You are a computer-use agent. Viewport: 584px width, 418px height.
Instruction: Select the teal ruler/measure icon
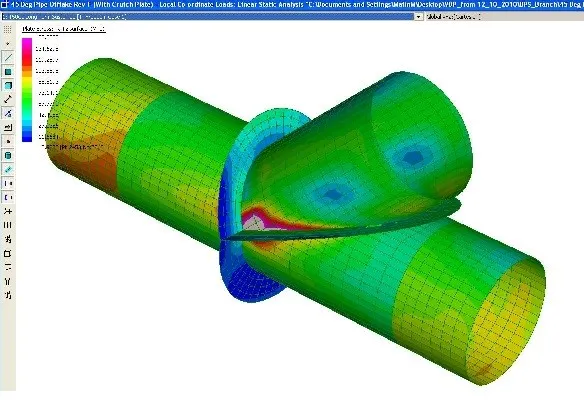pos(7,170)
